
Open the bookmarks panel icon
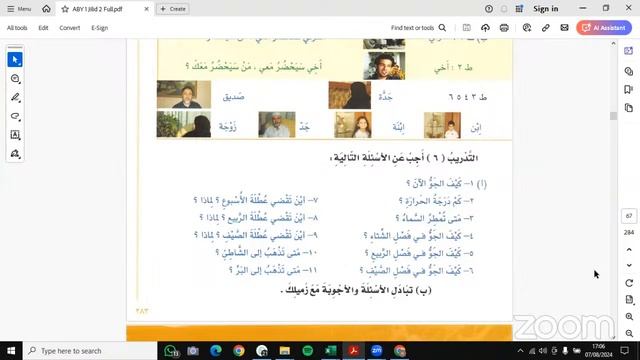tap(629, 89)
